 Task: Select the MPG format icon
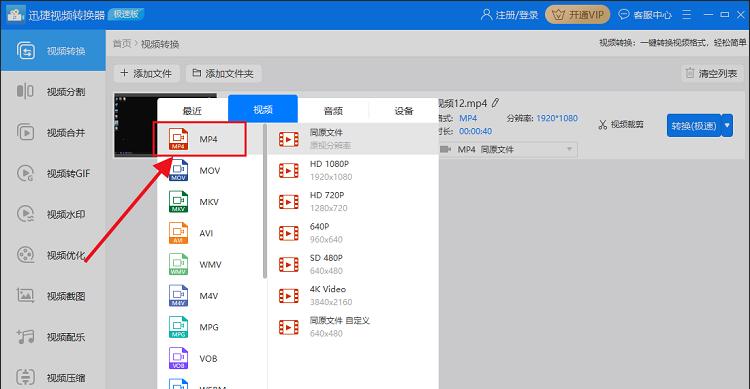point(178,327)
